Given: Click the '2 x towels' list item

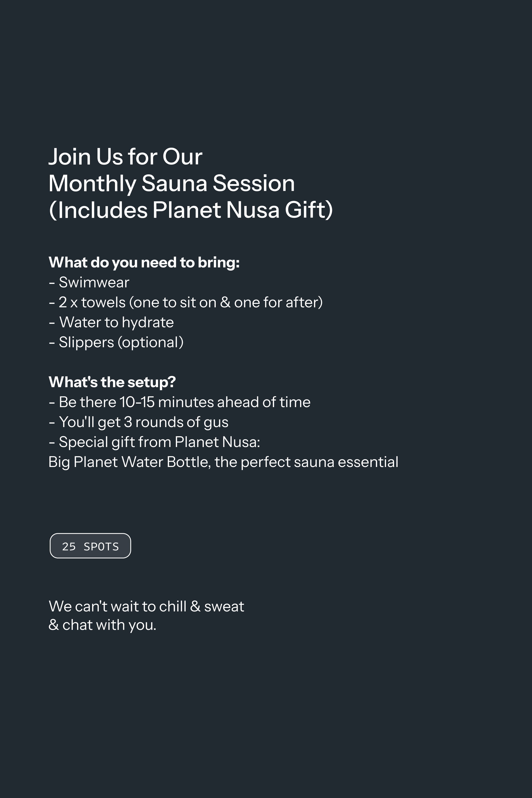Looking at the screenshot, I should pos(186,302).
